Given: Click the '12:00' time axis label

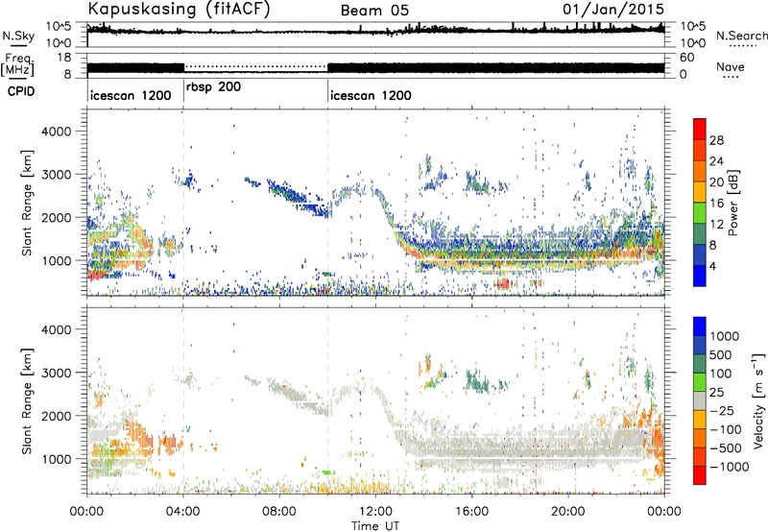Looking at the screenshot, I should click(x=375, y=512).
